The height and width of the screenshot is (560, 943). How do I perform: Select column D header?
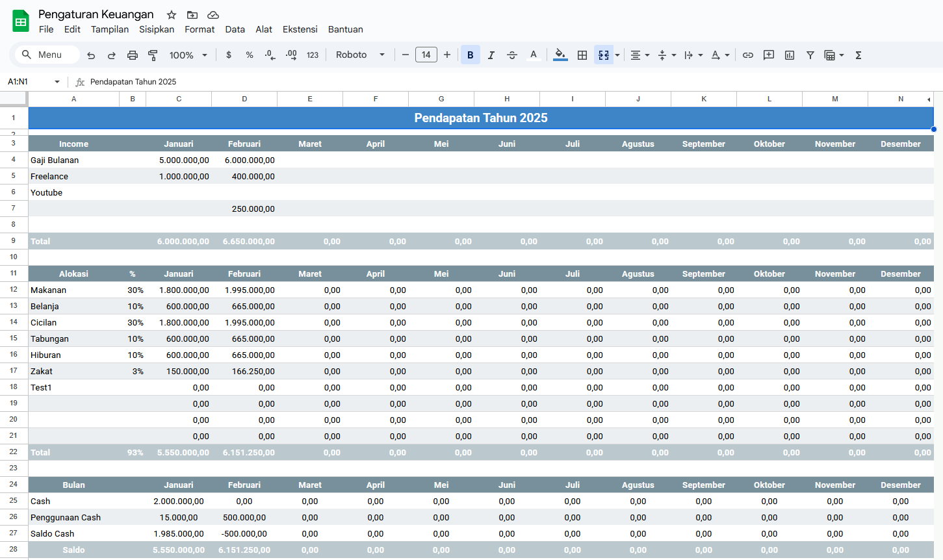244,99
